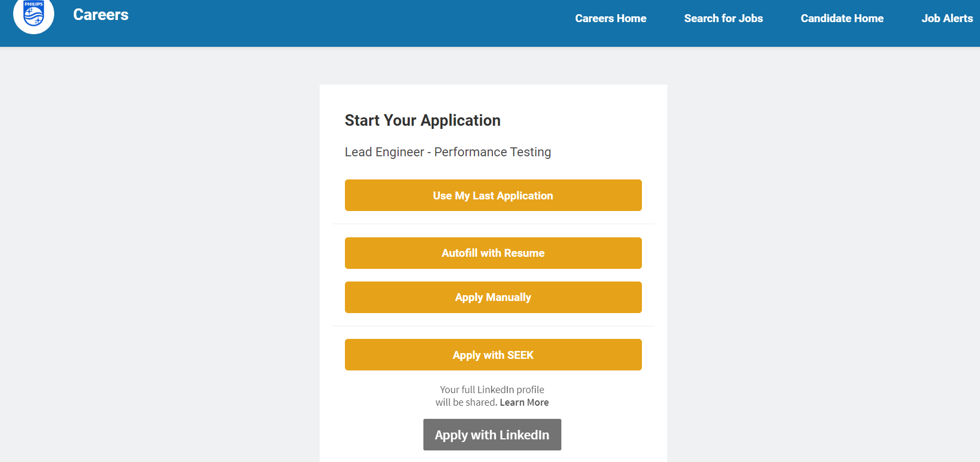Go to Search for Jobs
Image resolution: width=980 pixels, height=462 pixels.
coord(723,18)
